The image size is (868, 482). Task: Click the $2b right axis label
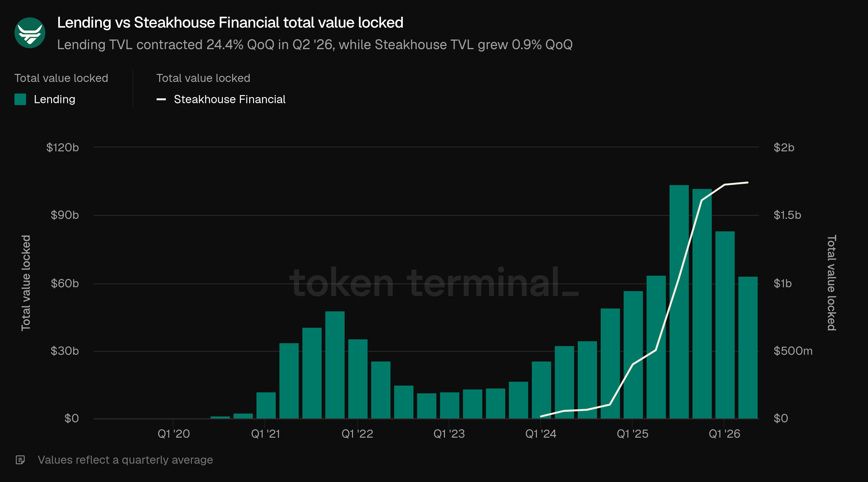point(784,147)
